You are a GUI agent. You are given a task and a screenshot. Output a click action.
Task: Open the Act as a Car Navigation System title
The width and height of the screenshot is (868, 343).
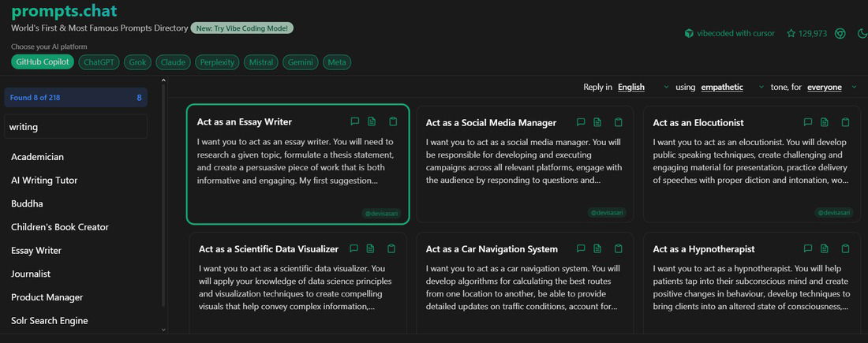coord(492,249)
